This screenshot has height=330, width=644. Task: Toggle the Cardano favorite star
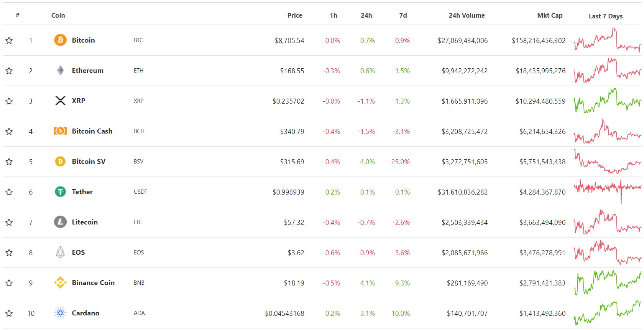coord(9,313)
